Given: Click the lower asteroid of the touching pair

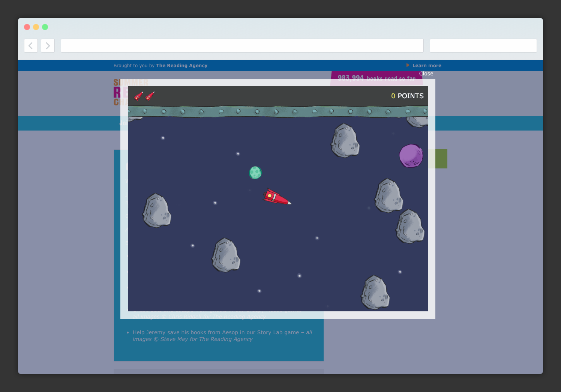Looking at the screenshot, I should (410, 226).
